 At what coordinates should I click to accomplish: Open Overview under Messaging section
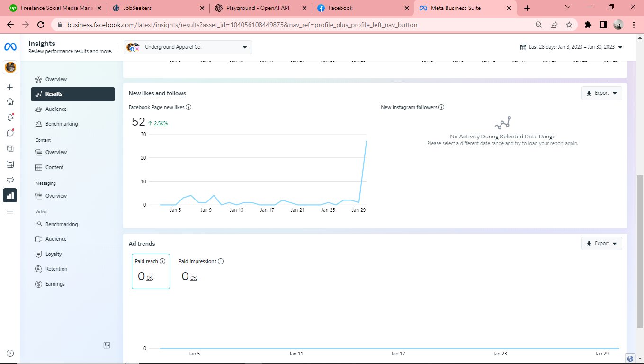coord(73,196)
